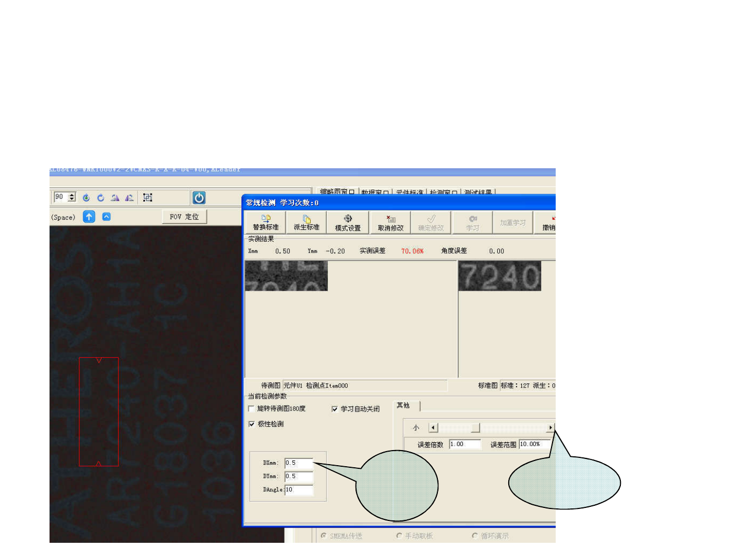Click the Xmm value 0.50

pyautogui.click(x=283, y=251)
